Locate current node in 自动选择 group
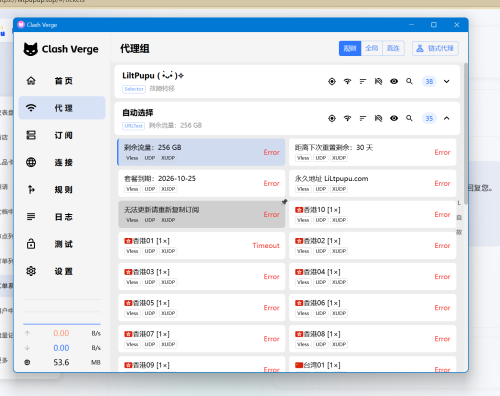The height and width of the screenshot is (396, 500). tap(332, 118)
